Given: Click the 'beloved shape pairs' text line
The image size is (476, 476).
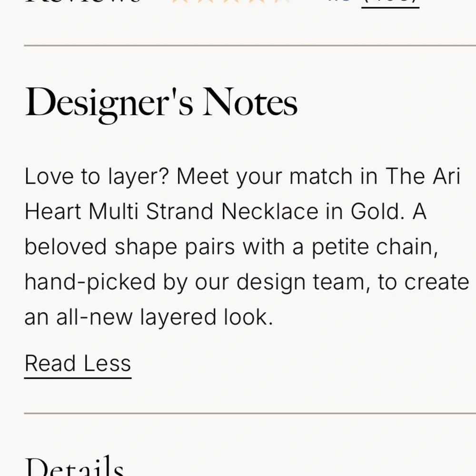Looking at the screenshot, I should coord(231,247).
